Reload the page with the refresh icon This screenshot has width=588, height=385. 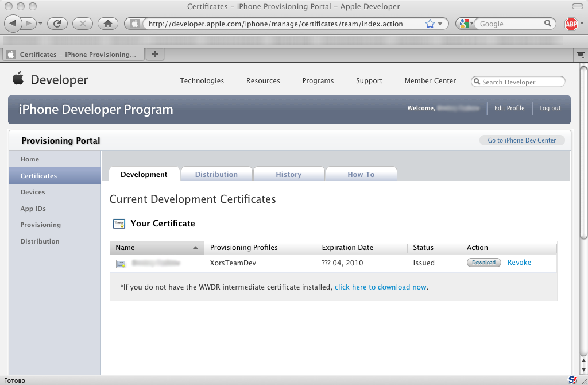click(57, 24)
